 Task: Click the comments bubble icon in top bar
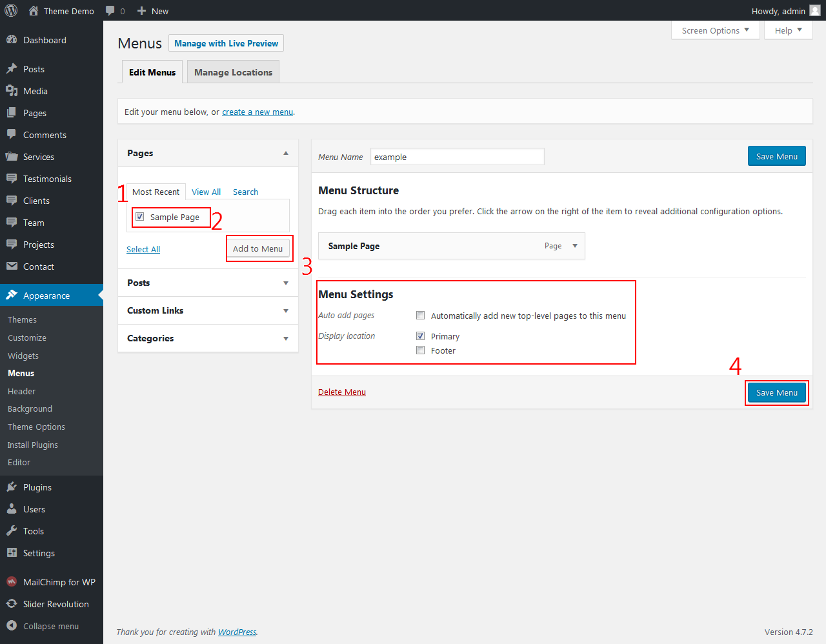click(x=110, y=11)
